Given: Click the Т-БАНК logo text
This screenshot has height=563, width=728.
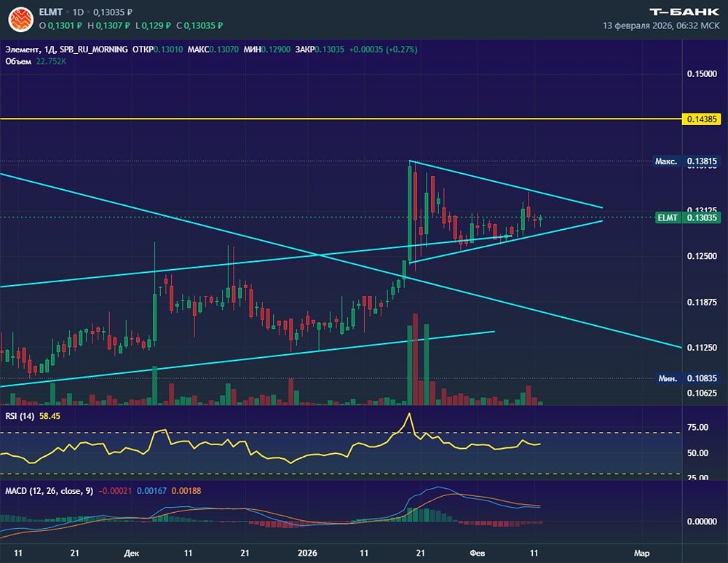Looking at the screenshot, I should [684, 12].
